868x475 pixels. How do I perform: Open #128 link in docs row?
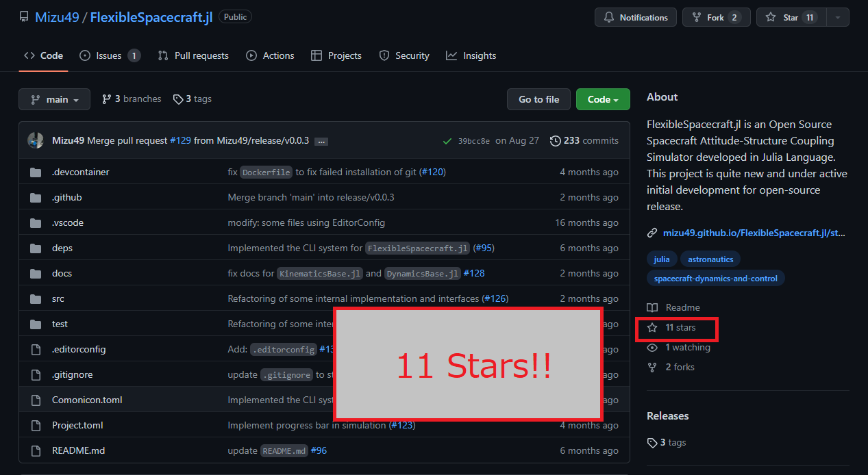coord(474,273)
